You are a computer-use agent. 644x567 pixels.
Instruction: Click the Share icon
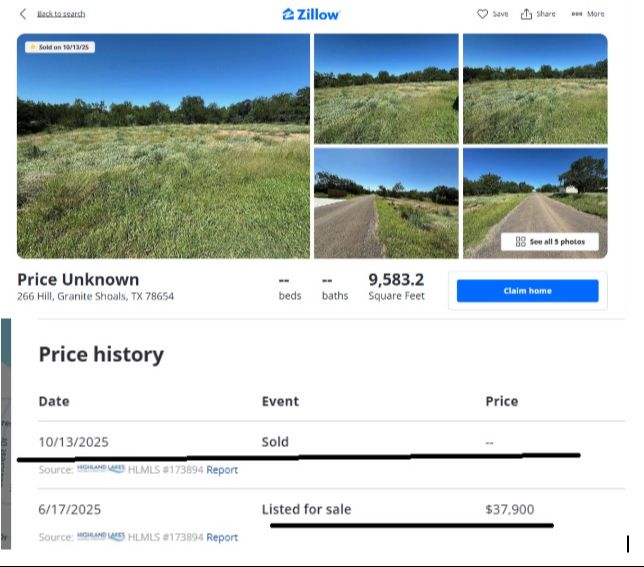click(x=526, y=14)
